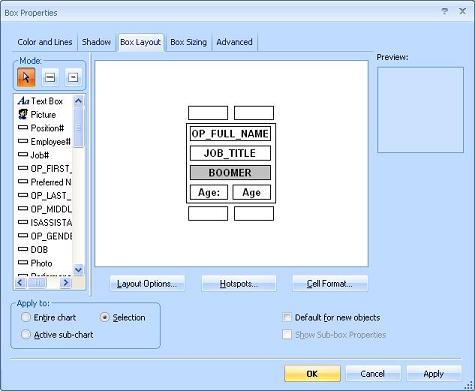Select the ISASSISTA field entry
Viewport: 475px width, 391px height.
(44, 222)
